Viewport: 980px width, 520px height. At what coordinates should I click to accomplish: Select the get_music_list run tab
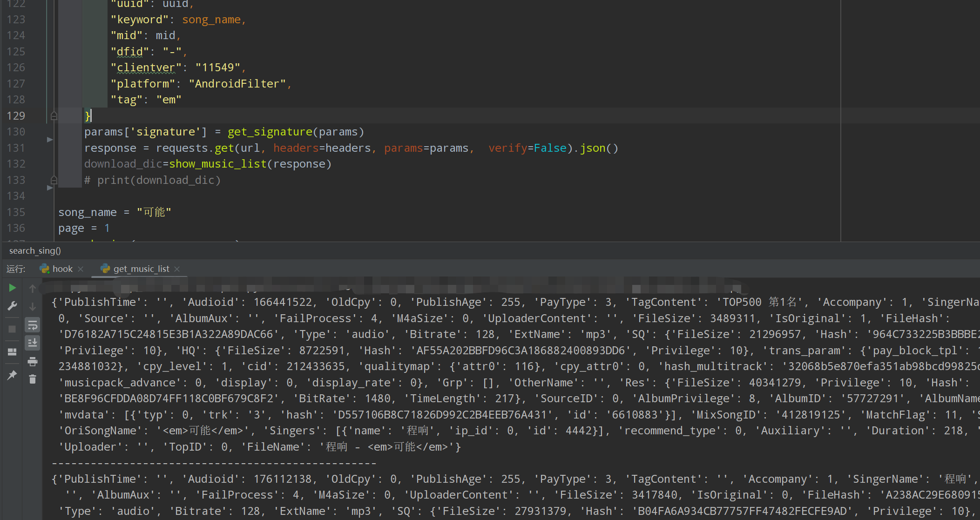coord(141,269)
